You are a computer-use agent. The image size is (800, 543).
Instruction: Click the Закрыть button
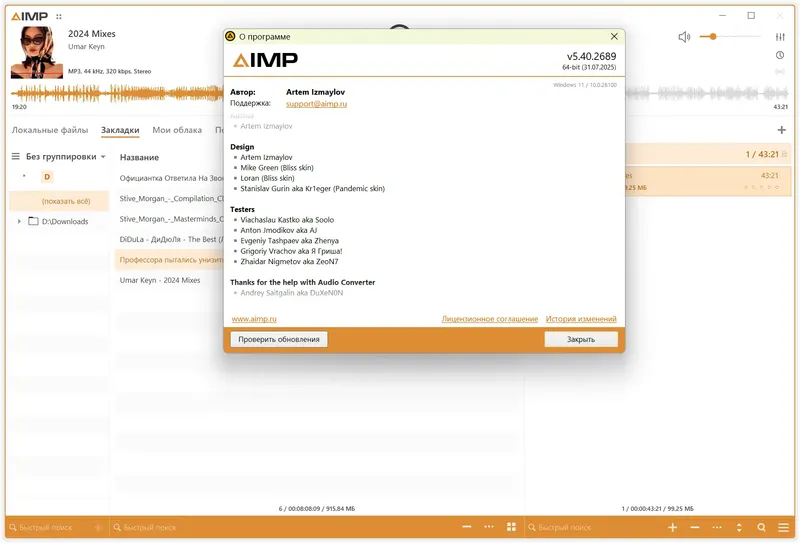(x=581, y=339)
